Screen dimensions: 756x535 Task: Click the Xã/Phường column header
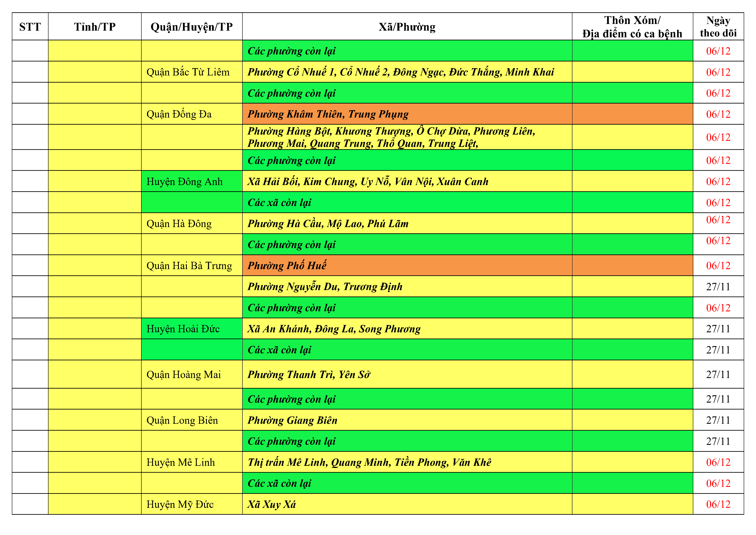click(407, 27)
